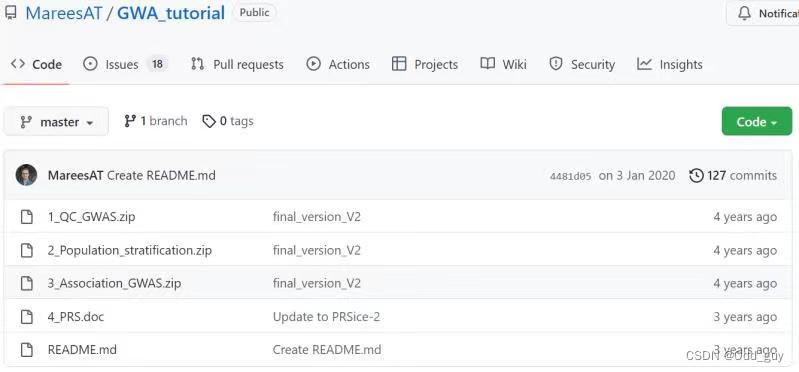The image size is (799, 372).
Task: Open final_version_V2 commit for 3_Association_GWAS.zip
Action: point(317,283)
